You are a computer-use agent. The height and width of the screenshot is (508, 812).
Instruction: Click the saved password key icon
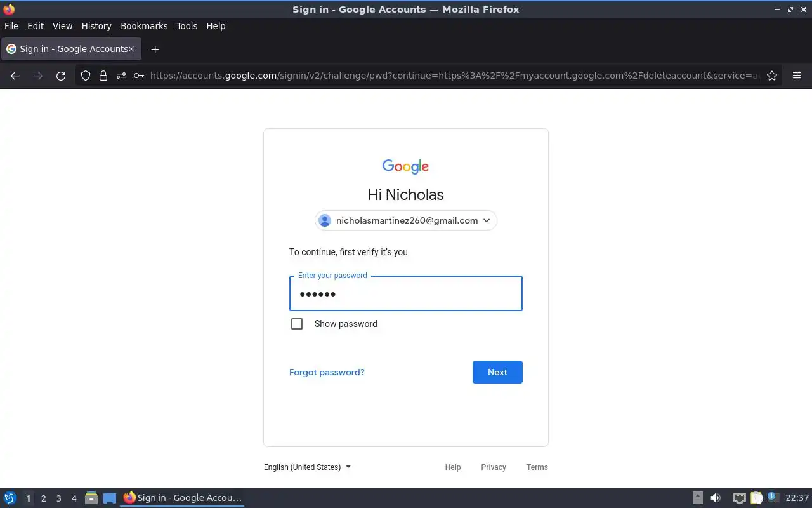138,76
